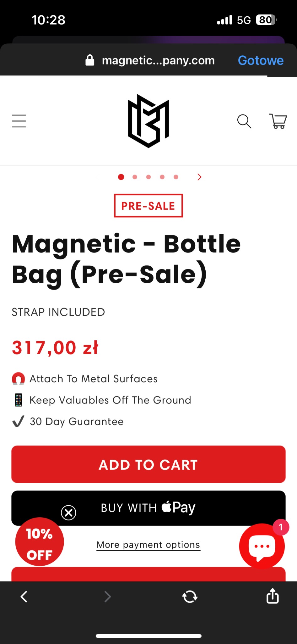Tap the browser share icon
This screenshot has width=297, height=644.
tap(272, 596)
